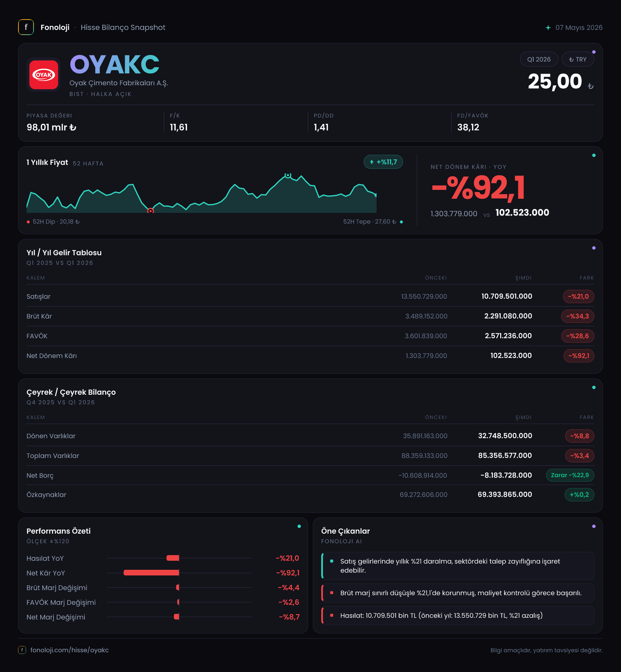Click the Net Borç Zarar -%22,9 badge
This screenshot has width=621, height=672.
point(570,475)
